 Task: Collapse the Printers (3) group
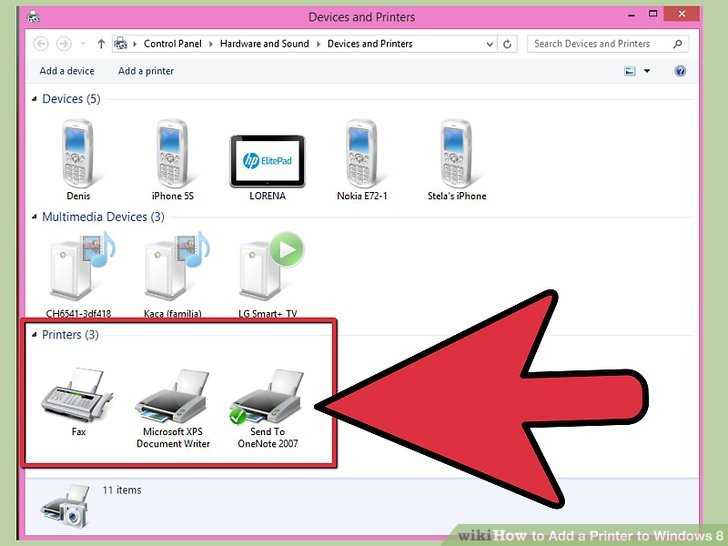tap(34, 335)
